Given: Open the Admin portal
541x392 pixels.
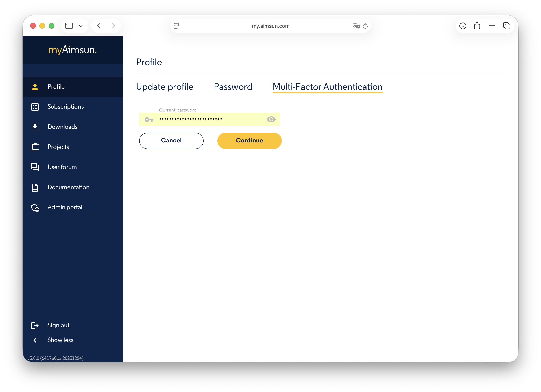Looking at the screenshot, I should tap(65, 207).
